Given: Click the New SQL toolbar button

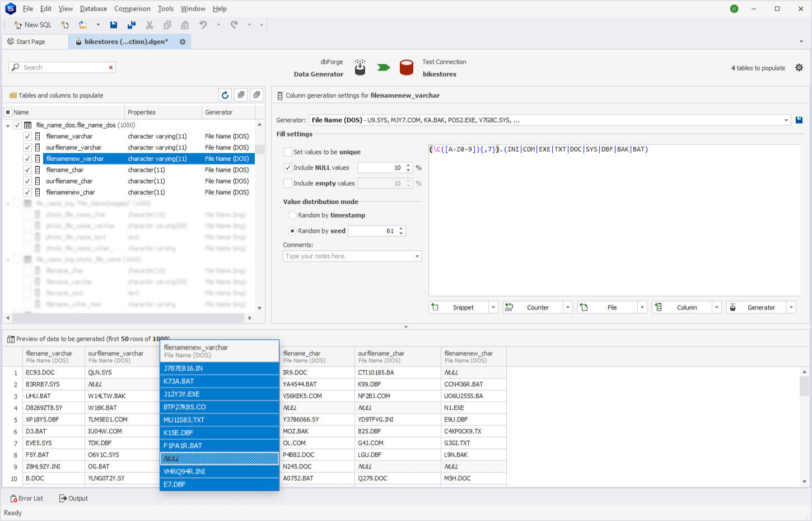Looking at the screenshot, I should 32,25.
